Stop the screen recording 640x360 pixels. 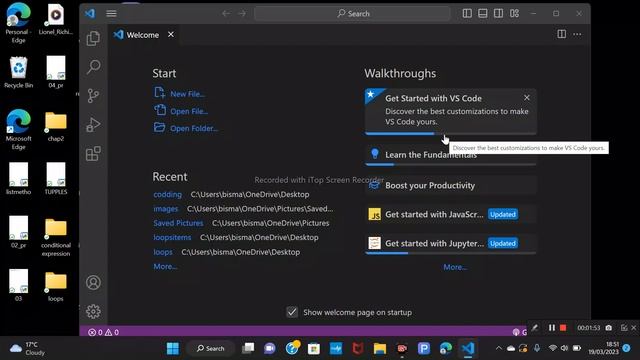[x=563, y=327]
